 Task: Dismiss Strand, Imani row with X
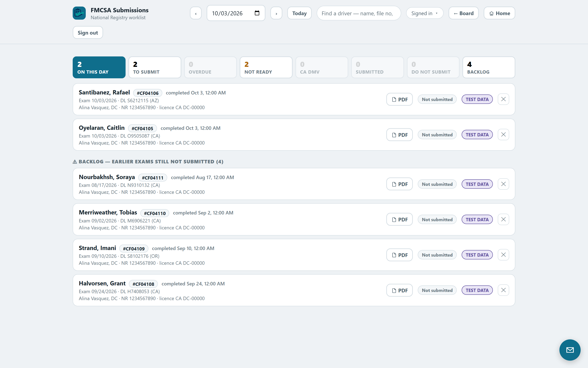click(x=503, y=255)
